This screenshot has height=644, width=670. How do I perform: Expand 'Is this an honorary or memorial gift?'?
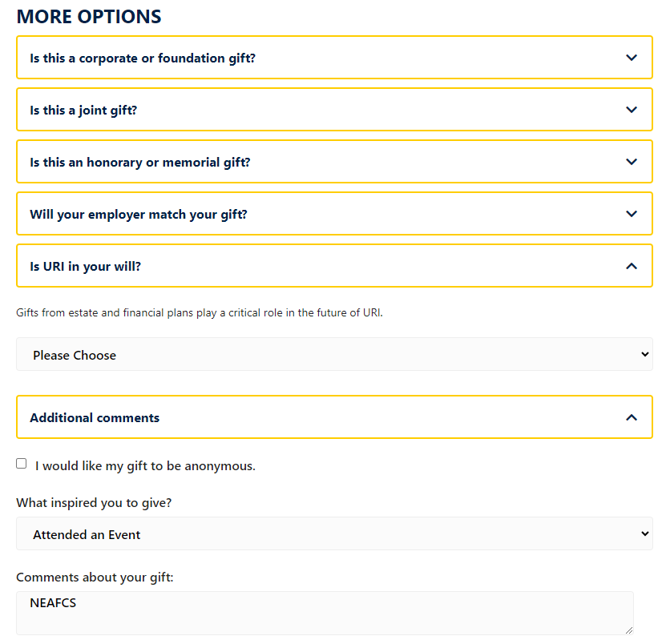coord(334,162)
